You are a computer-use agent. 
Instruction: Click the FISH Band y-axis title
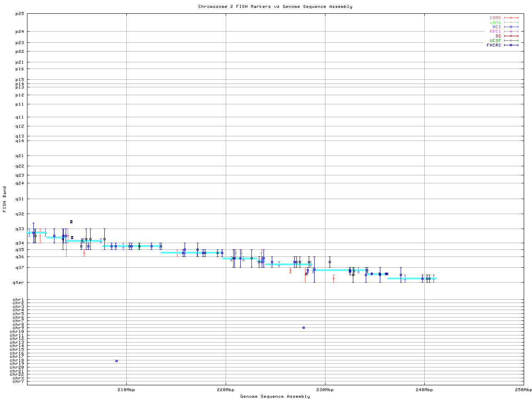pos(5,199)
